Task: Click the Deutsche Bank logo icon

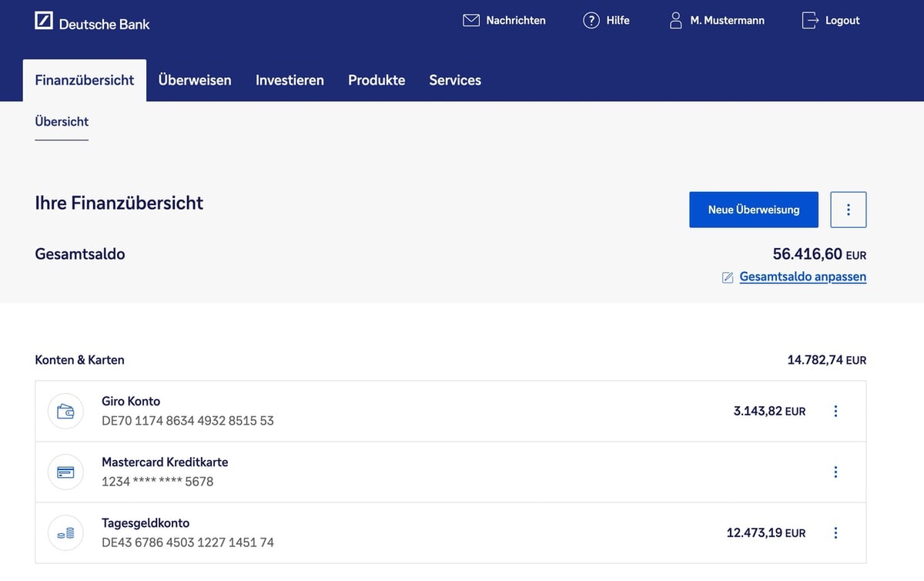Action: tap(44, 22)
